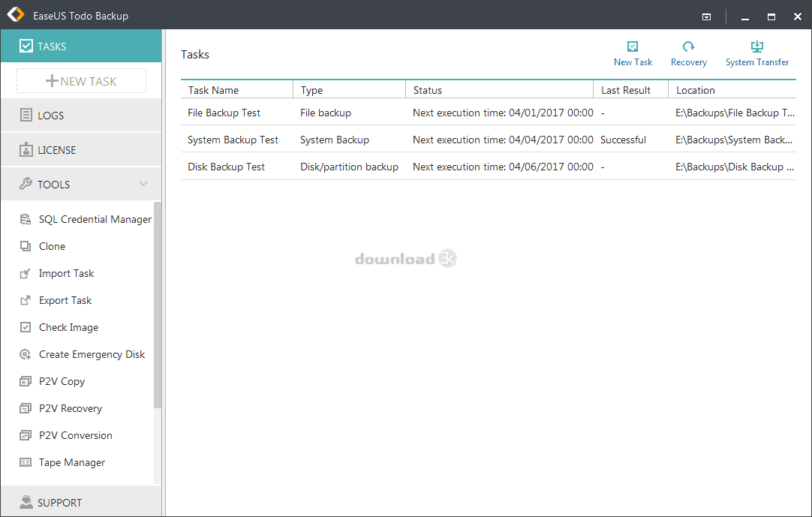This screenshot has width=812, height=517.
Task: Open Tape Manager
Action: tap(72, 462)
